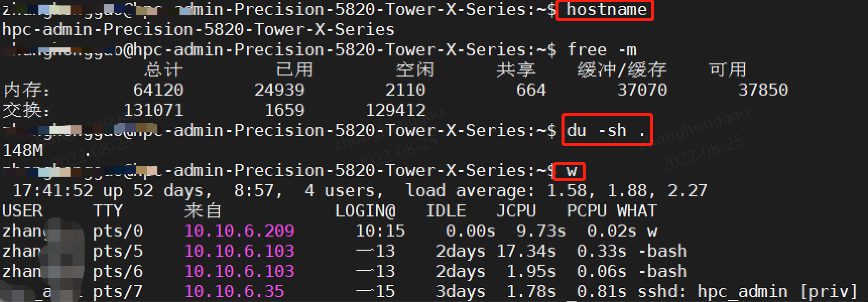Select the load average value 1.58
Screen dimensions: 868x302
tap(567, 191)
